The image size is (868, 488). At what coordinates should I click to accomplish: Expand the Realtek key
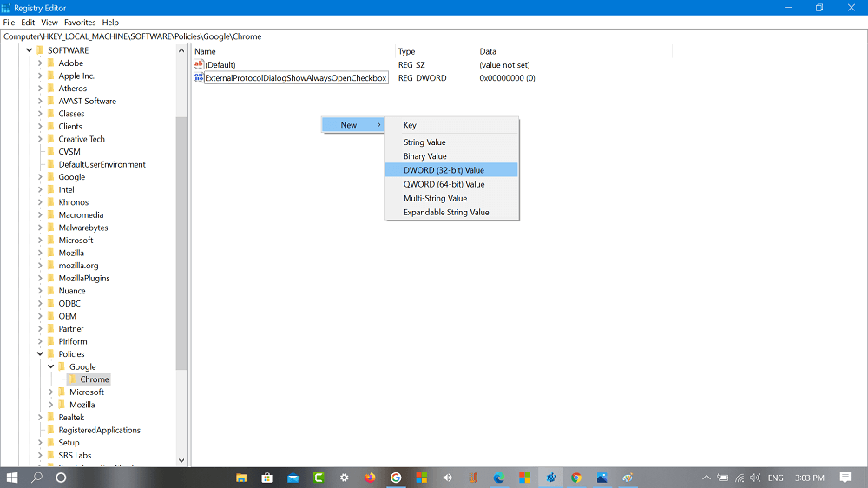tap(40, 418)
